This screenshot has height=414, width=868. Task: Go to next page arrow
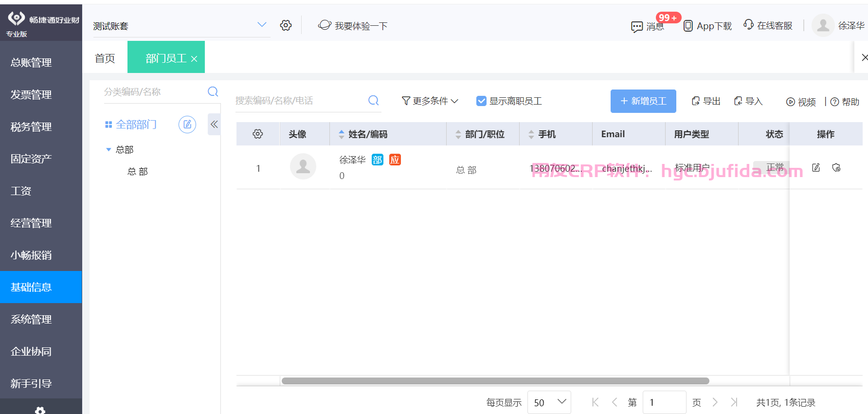pos(715,402)
